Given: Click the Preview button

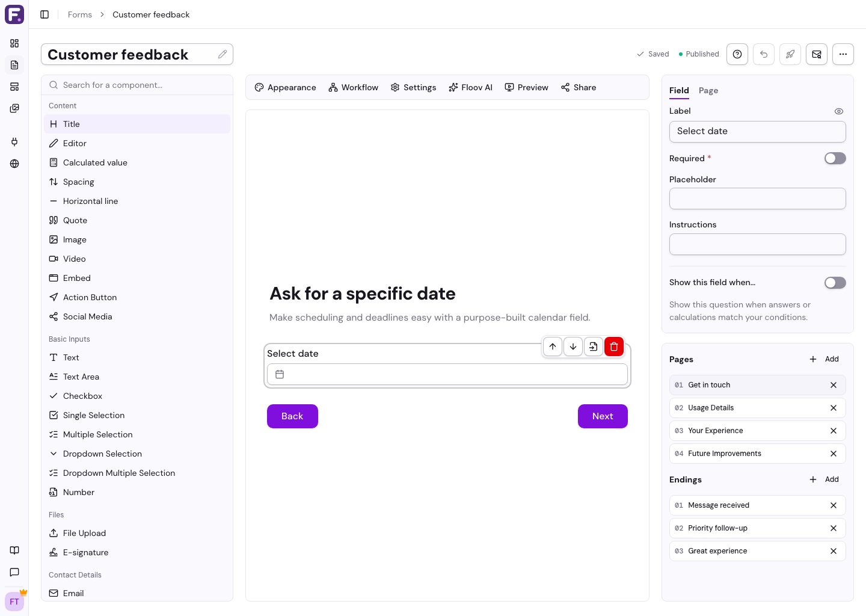Looking at the screenshot, I should pyautogui.click(x=527, y=87).
